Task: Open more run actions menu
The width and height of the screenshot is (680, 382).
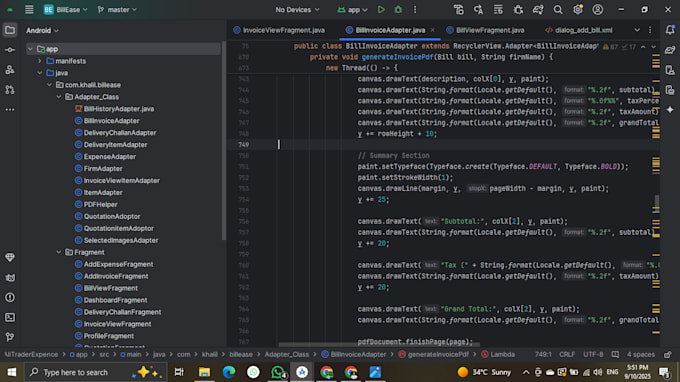Action: pos(415,10)
